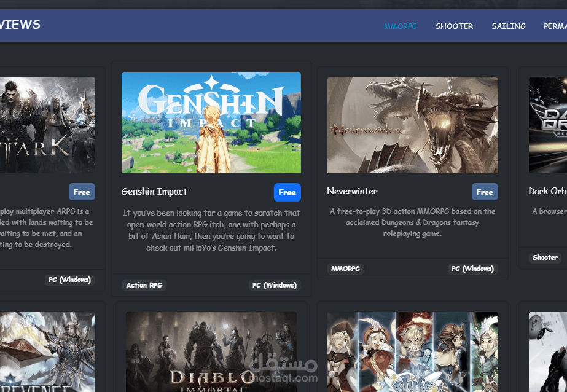Viewport: 567px width, 392px height.
Task: Select the Action RPG genre tag
Action: (144, 285)
